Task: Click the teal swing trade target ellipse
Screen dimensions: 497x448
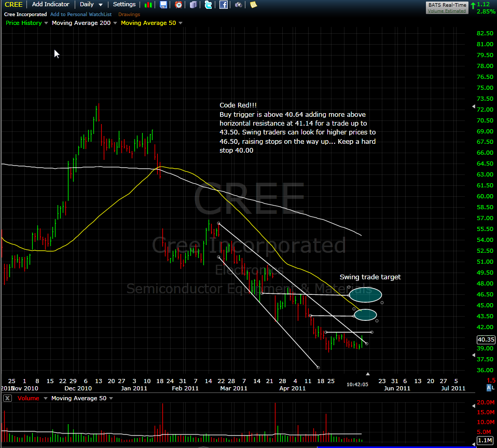Action: 365,294
